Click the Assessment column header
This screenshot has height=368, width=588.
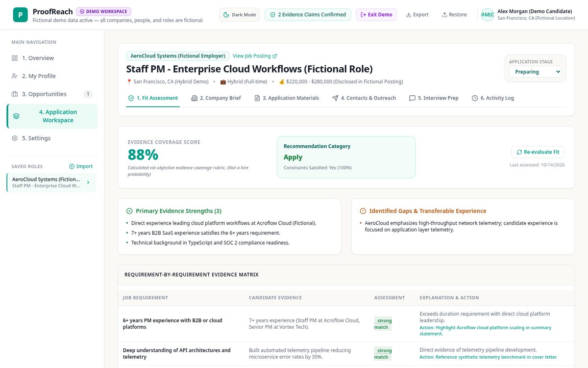(390, 298)
